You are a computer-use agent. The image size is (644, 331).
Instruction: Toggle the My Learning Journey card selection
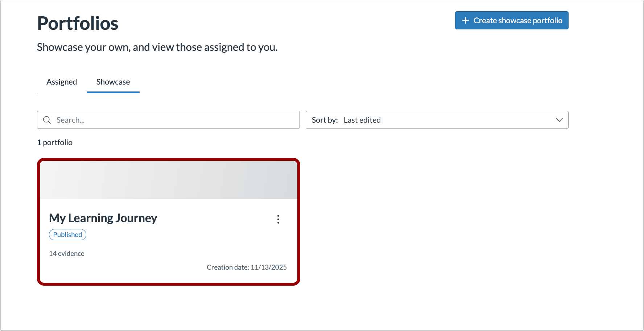169,221
